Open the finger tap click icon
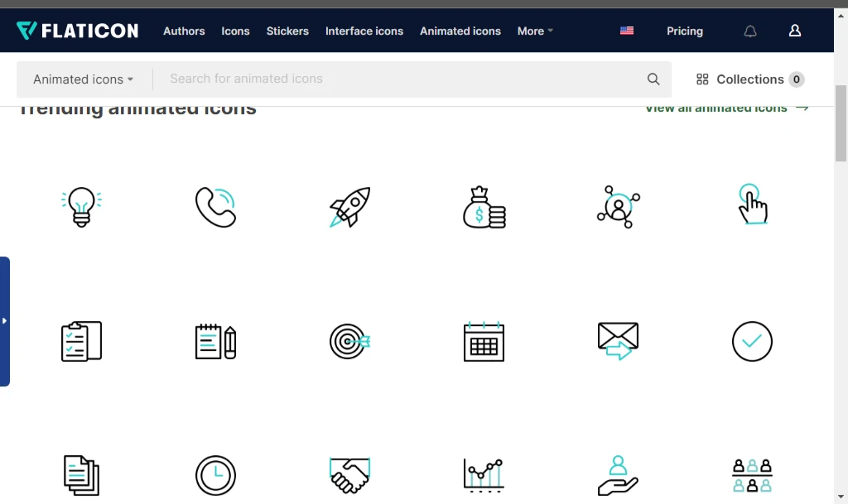The image size is (848, 504). [752, 204]
